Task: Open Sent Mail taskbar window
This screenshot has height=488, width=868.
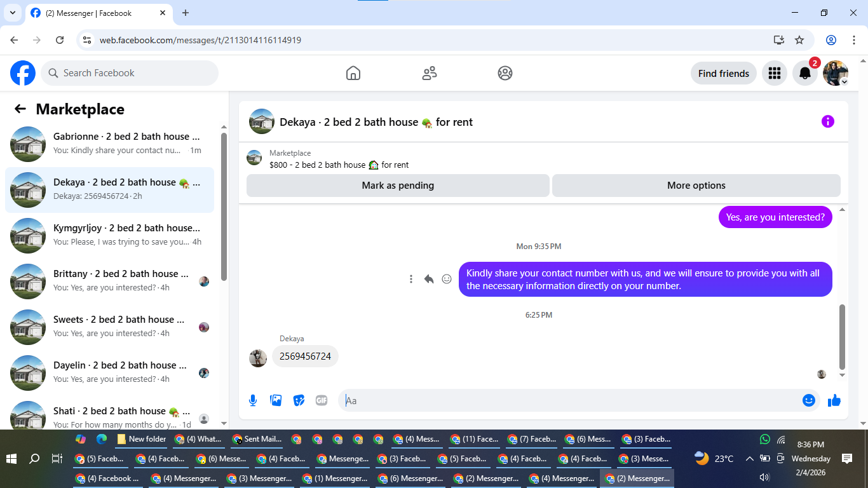Action: tap(257, 439)
